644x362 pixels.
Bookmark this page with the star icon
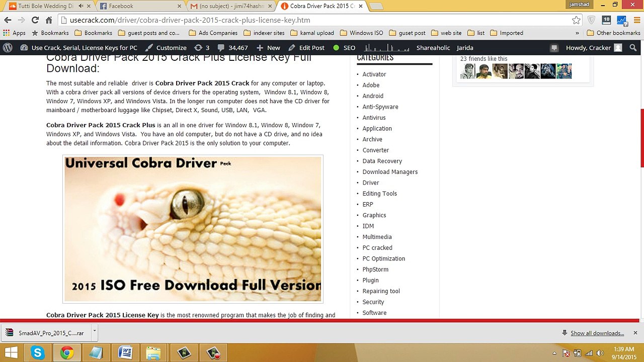click(576, 20)
